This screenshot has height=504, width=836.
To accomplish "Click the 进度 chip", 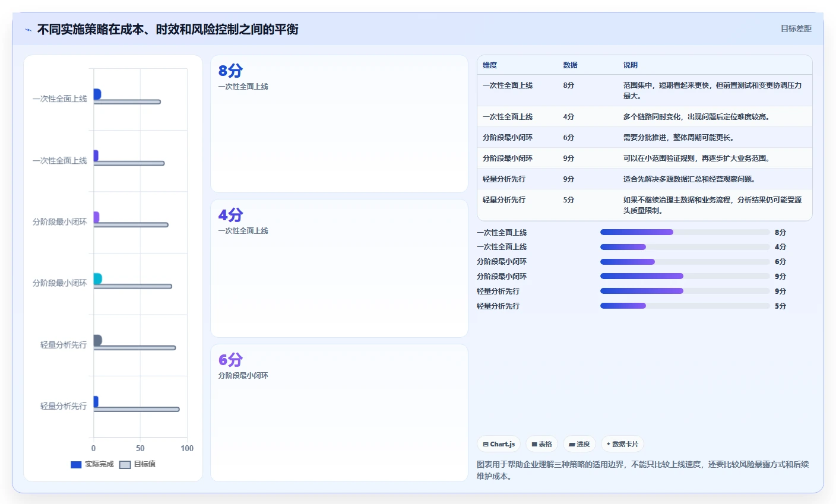I will 579,444.
